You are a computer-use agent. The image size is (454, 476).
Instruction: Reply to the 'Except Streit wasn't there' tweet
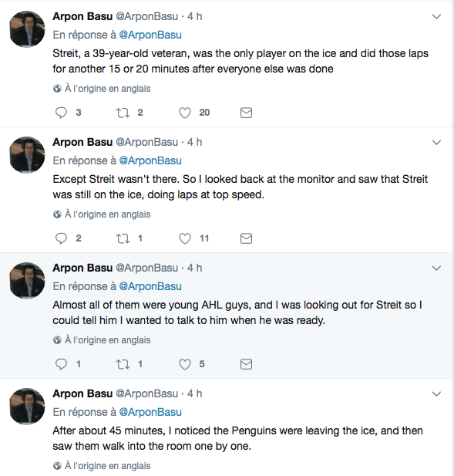coord(61,238)
